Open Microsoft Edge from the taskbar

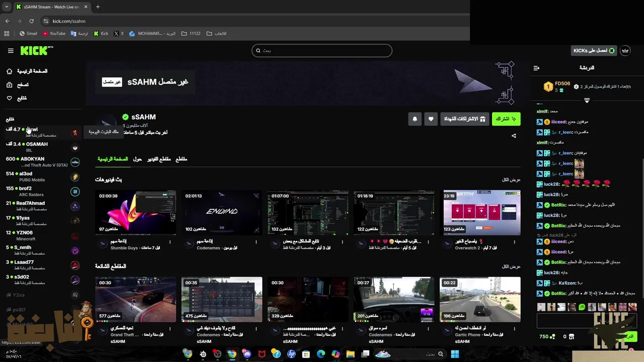[321, 354]
